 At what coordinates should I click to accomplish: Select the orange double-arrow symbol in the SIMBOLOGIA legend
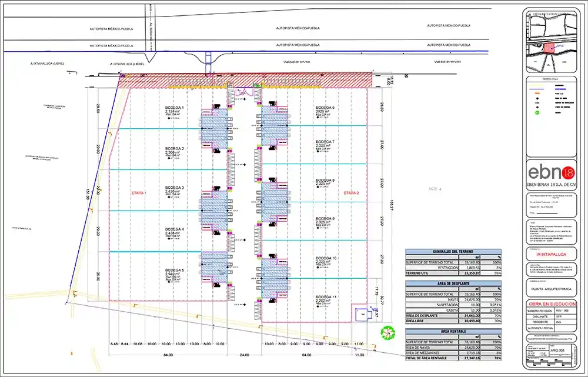(538, 93)
